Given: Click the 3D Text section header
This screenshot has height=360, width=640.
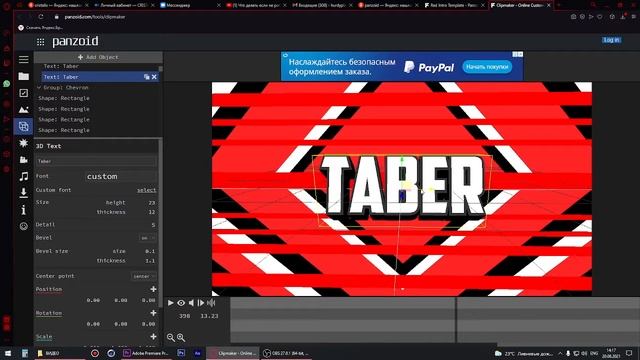Looking at the screenshot, I should click(48, 146).
